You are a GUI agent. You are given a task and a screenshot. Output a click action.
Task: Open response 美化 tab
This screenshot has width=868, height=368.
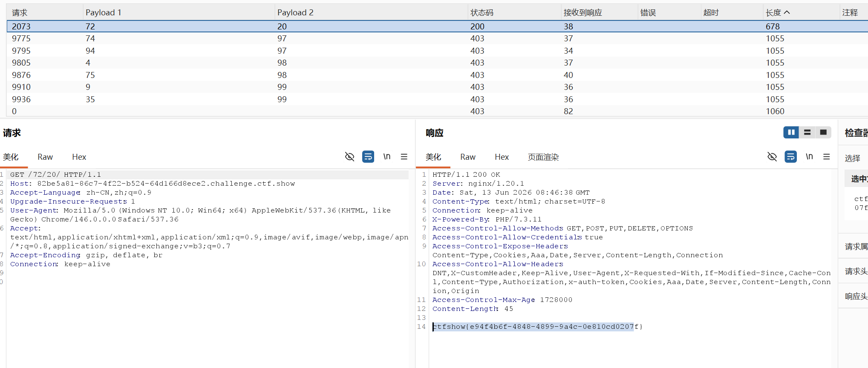point(433,157)
